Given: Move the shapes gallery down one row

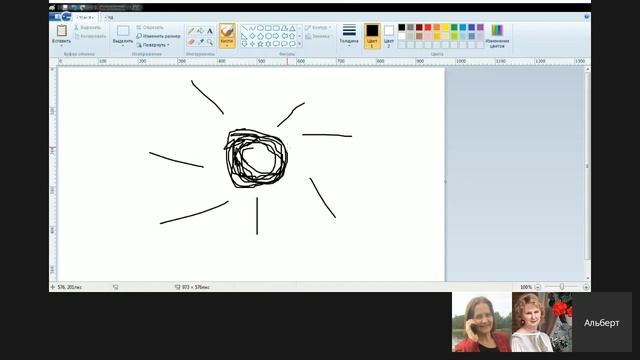Looking at the screenshot, I should point(300,36).
